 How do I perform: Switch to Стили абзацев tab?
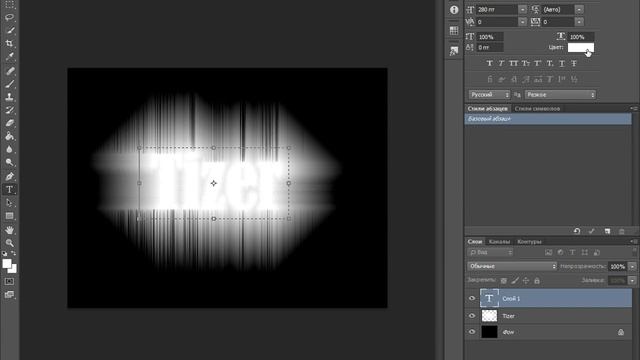pyautogui.click(x=488, y=109)
